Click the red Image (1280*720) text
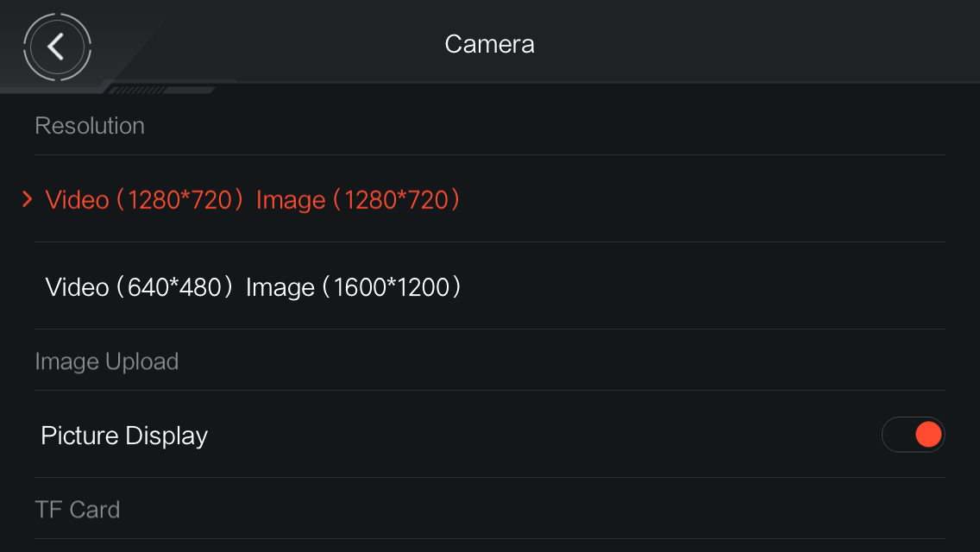980x552 pixels. coord(358,200)
